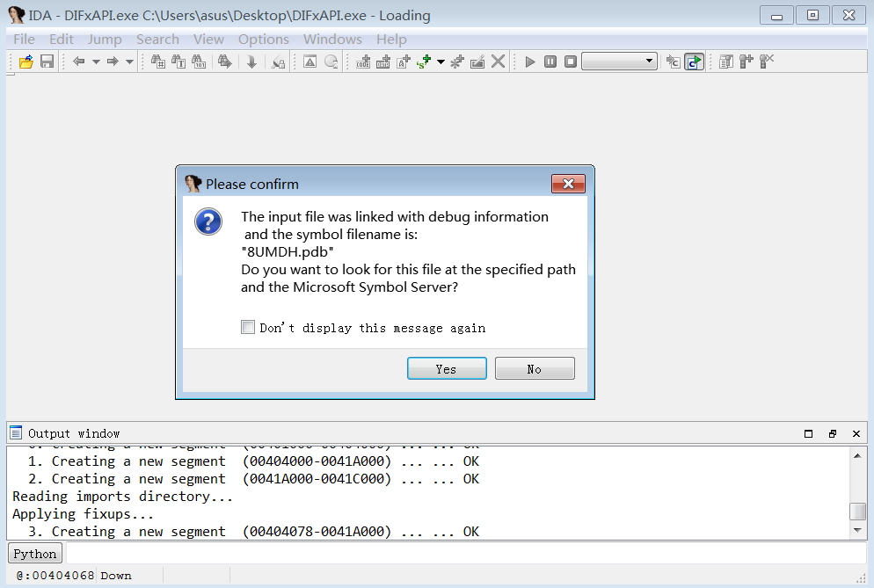The height and width of the screenshot is (588, 874).
Task: Click Yes in the confirm dialog
Action: (447, 368)
